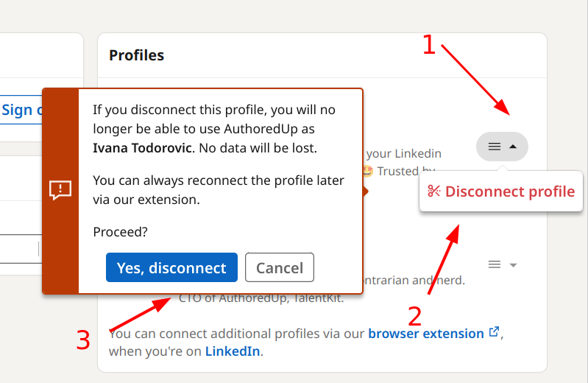
Task: Click the scissors icon beside Disconnect profile
Action: point(434,191)
